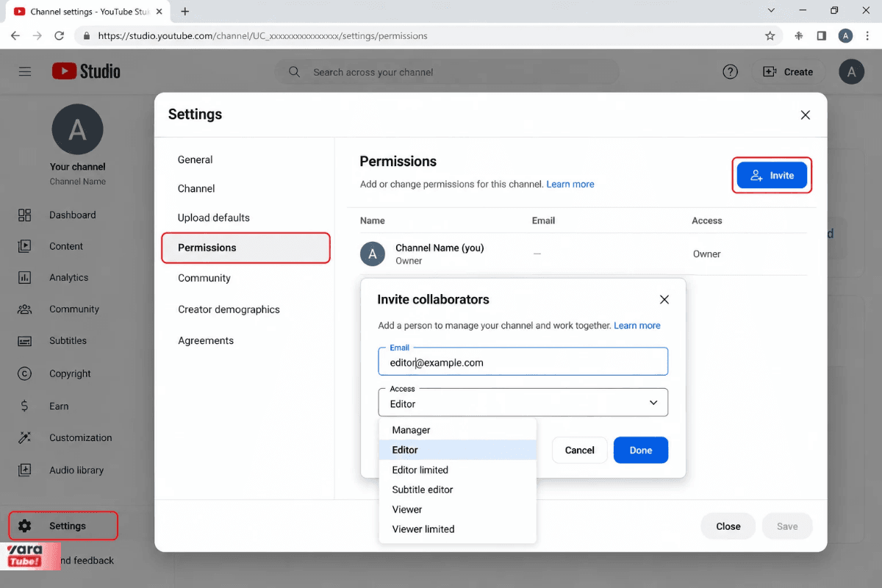Bookmark this page with the star icon
Screen dimensions: 882x588
point(770,35)
